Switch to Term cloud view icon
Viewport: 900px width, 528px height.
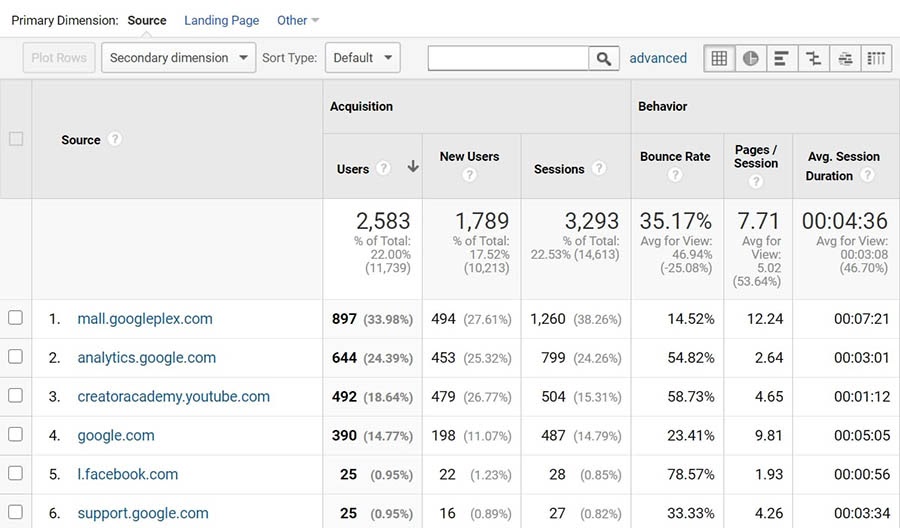(845, 58)
